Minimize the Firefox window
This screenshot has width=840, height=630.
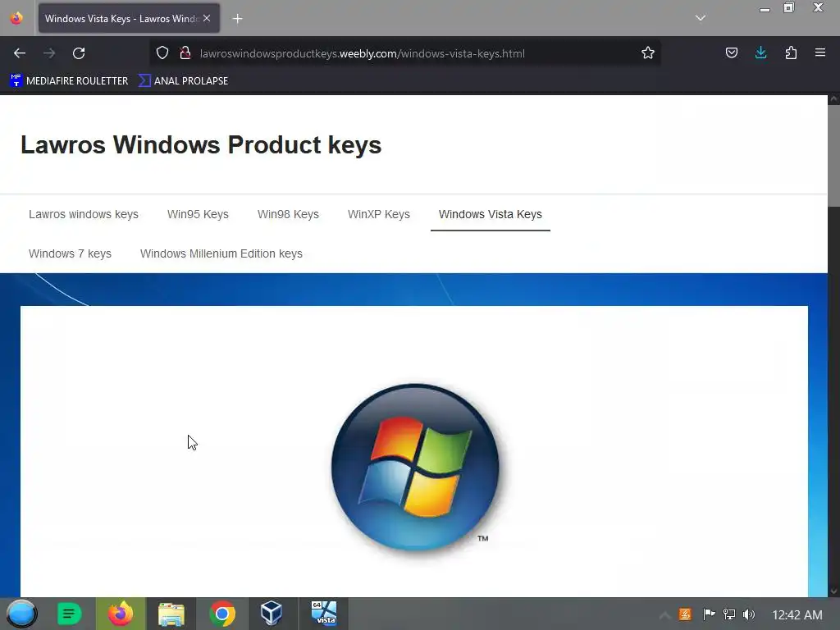pos(765,8)
